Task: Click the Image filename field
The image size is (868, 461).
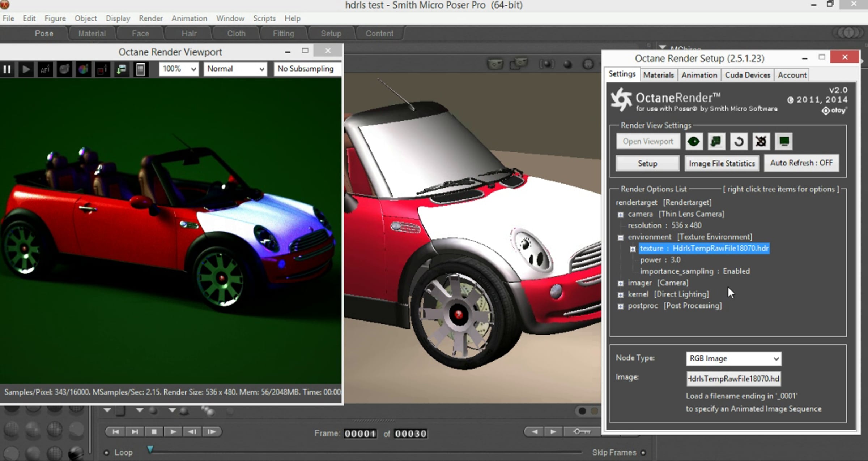Action: tap(733, 379)
